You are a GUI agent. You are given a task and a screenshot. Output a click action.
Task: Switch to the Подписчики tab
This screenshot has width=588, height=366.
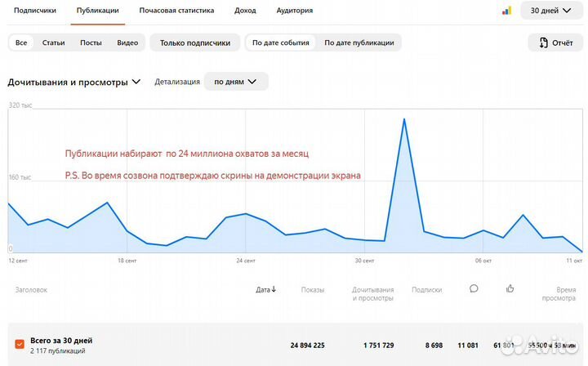[x=35, y=11]
